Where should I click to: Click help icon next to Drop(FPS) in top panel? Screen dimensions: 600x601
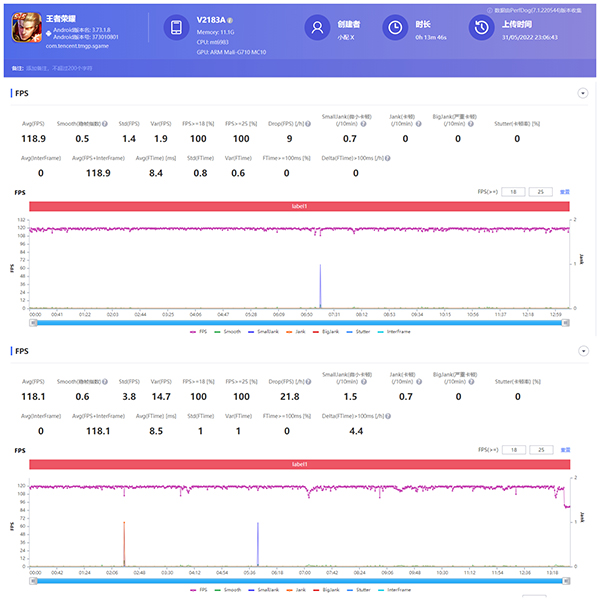tap(305, 124)
